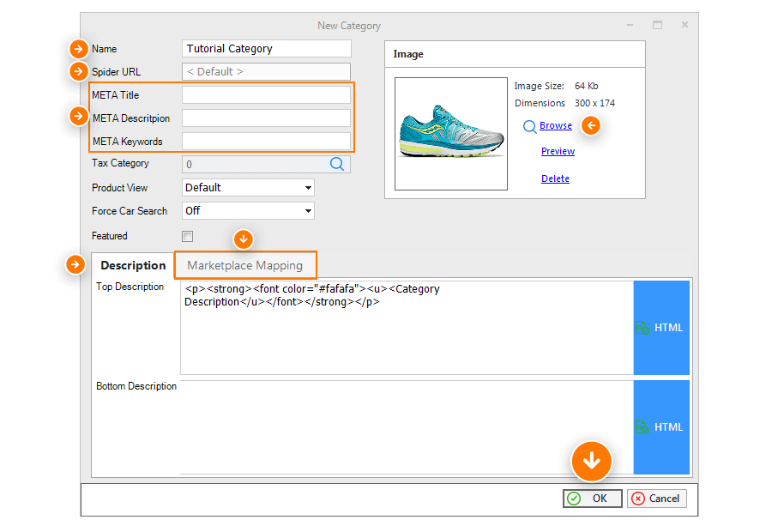Close the New Category dialog

685,25
